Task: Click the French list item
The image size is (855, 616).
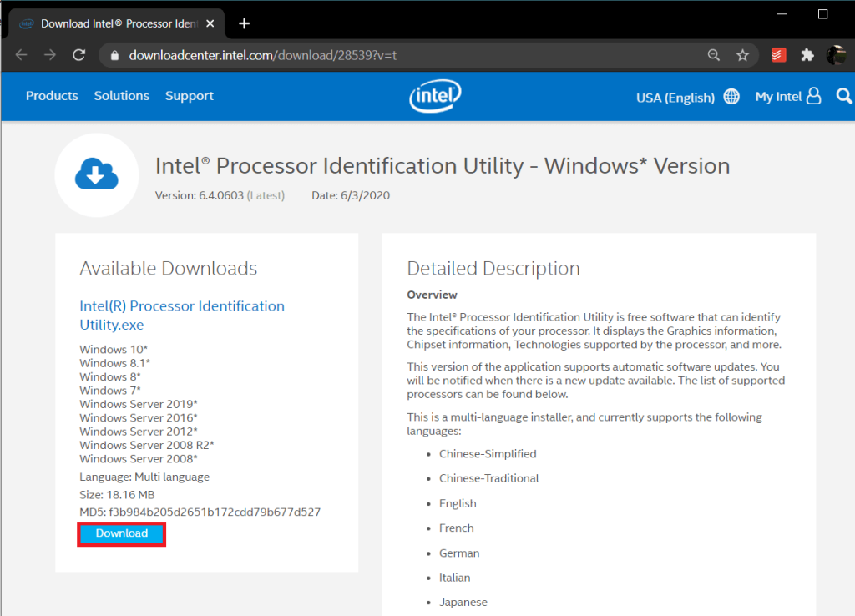Action: (x=457, y=528)
